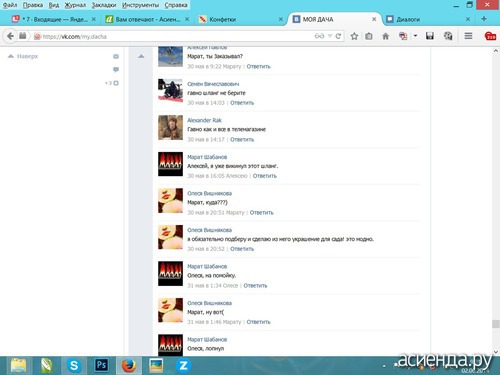The image size is (500, 375).
Task: Click the Firefox back arrow button
Action: (x=10, y=36)
